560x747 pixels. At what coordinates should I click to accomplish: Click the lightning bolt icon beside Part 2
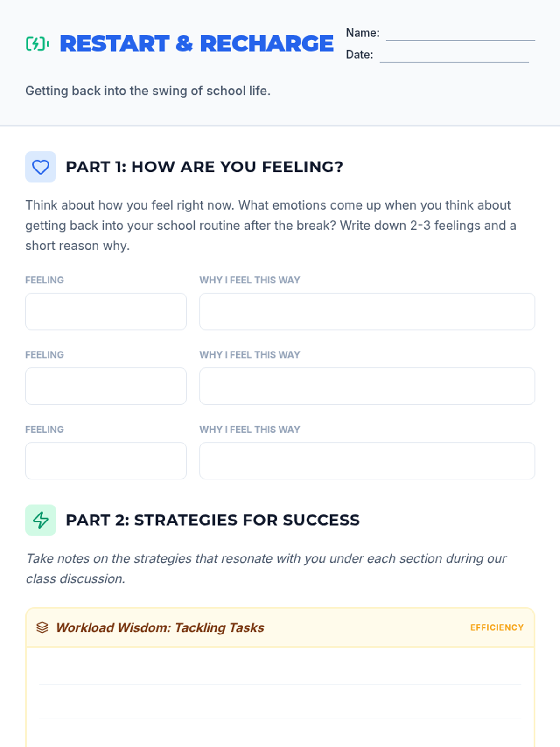pyautogui.click(x=41, y=520)
